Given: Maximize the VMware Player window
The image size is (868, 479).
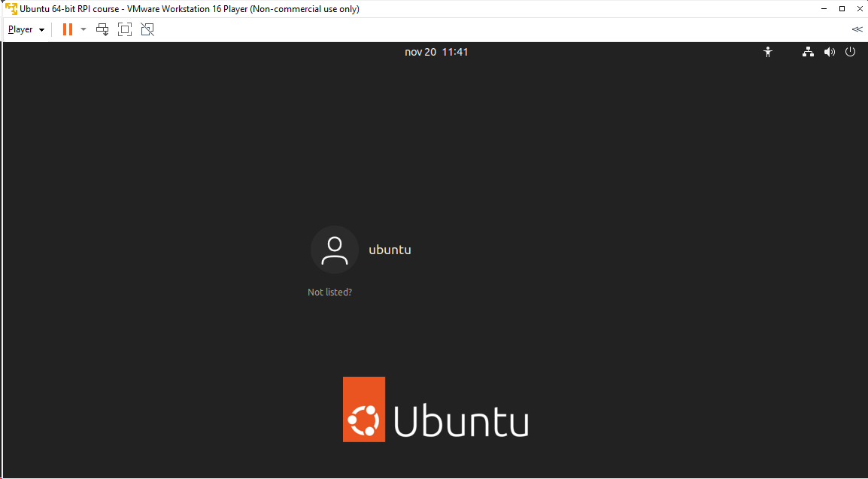Looking at the screenshot, I should tap(842, 9).
